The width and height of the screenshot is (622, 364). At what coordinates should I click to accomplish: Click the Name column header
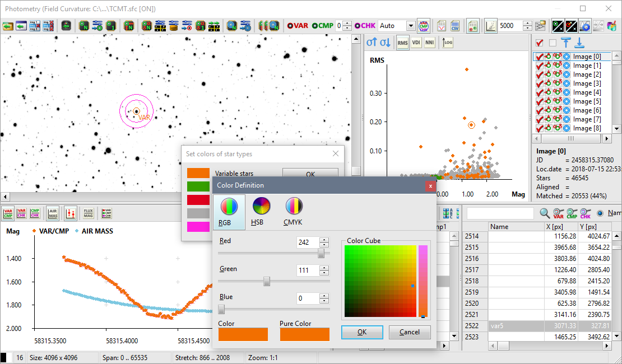point(516,227)
